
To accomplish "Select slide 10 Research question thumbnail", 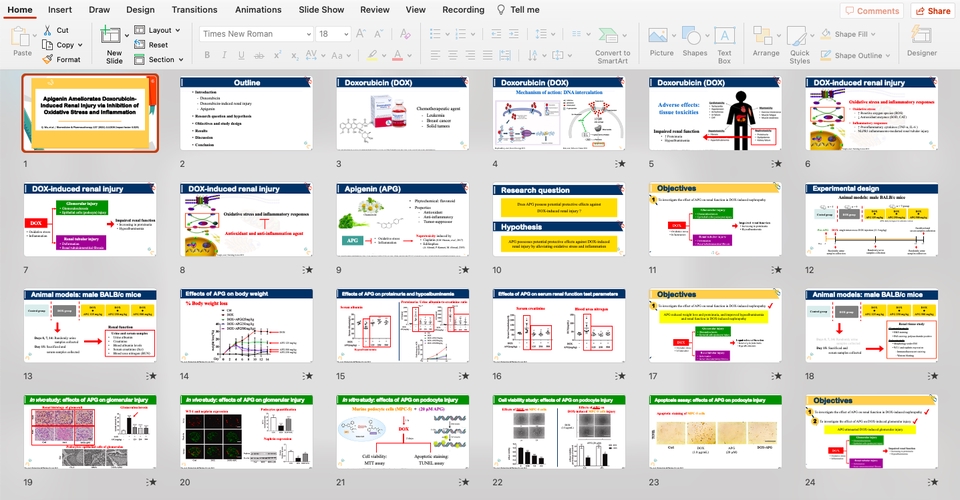I will [x=559, y=220].
